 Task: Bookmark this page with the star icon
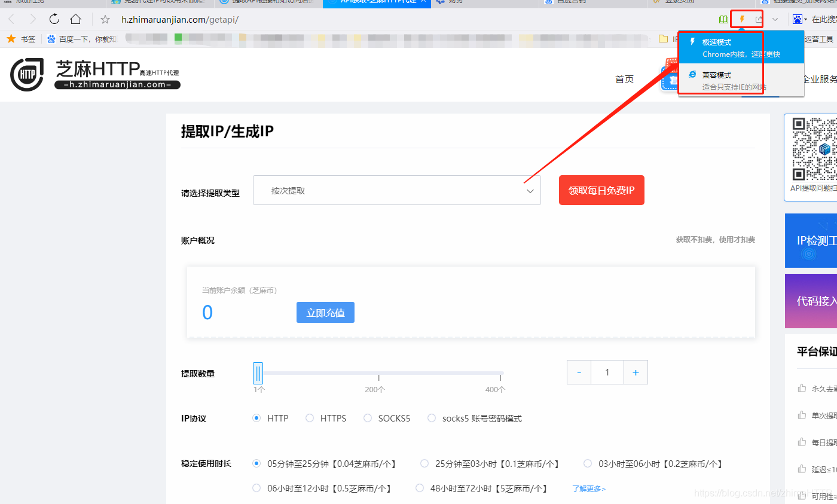pos(105,19)
